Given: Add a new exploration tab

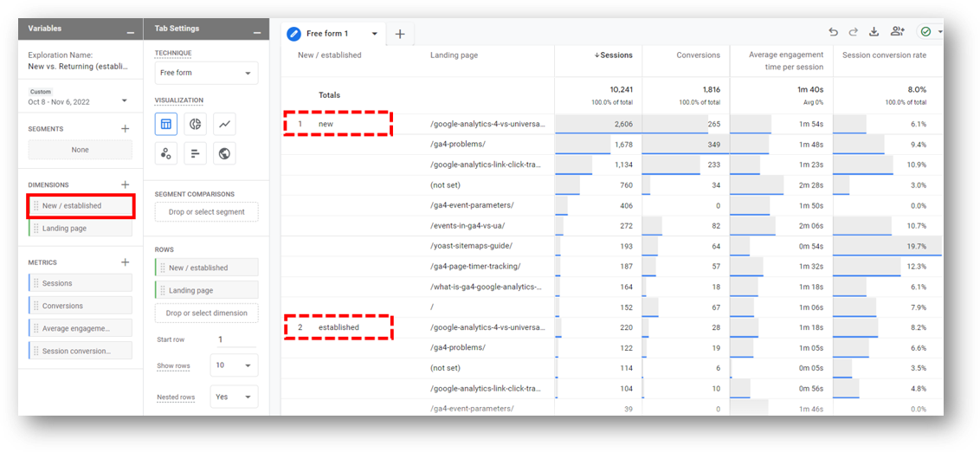Looking at the screenshot, I should (400, 35).
